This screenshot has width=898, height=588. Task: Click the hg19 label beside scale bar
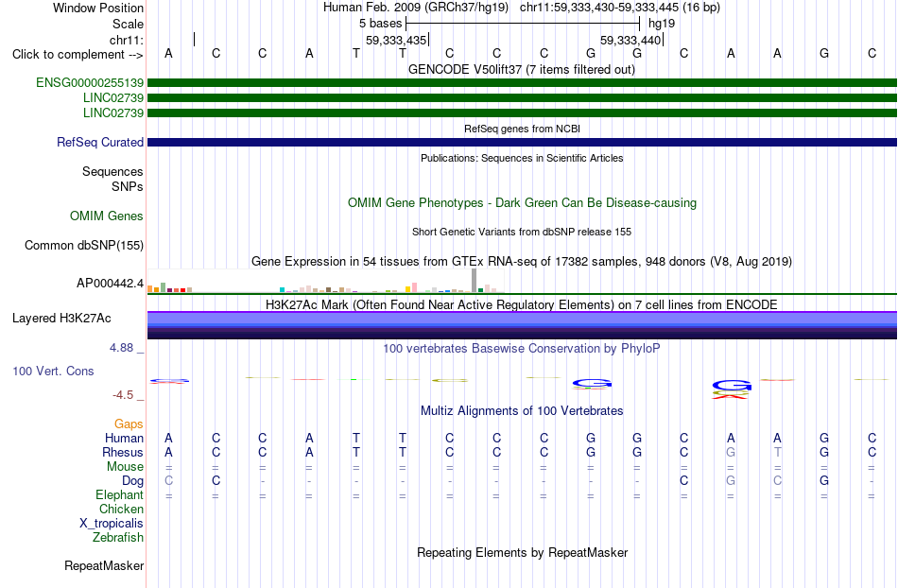click(x=662, y=24)
